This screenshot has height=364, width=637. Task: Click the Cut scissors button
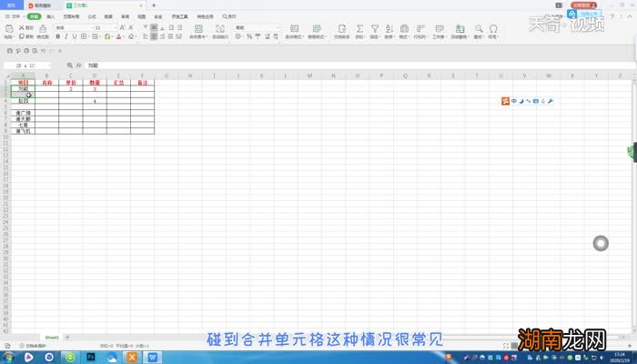click(x=26, y=27)
